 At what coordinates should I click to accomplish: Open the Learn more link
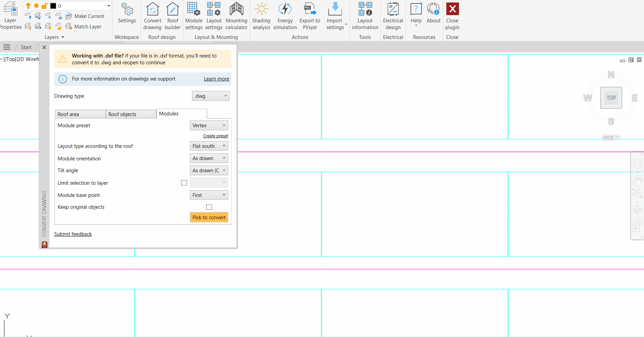216,79
